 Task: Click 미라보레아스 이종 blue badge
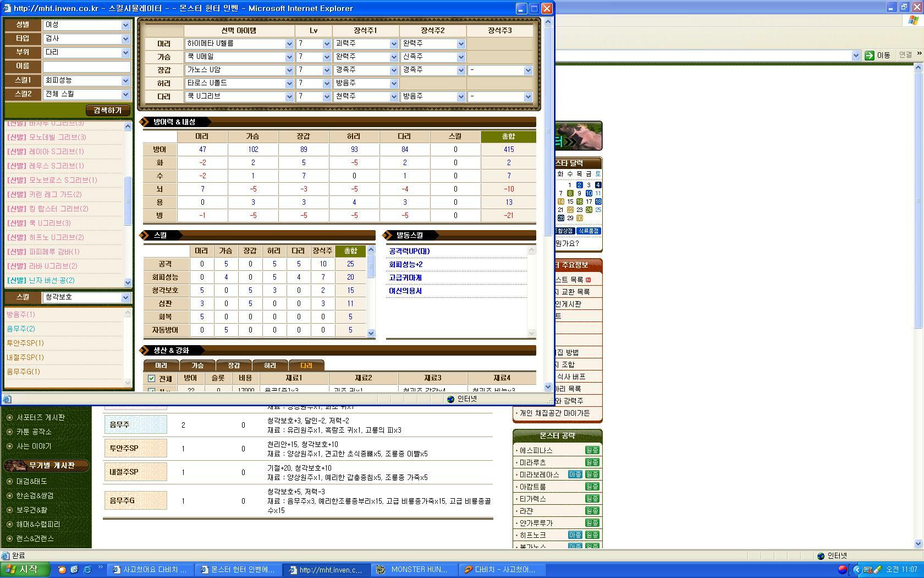point(575,475)
